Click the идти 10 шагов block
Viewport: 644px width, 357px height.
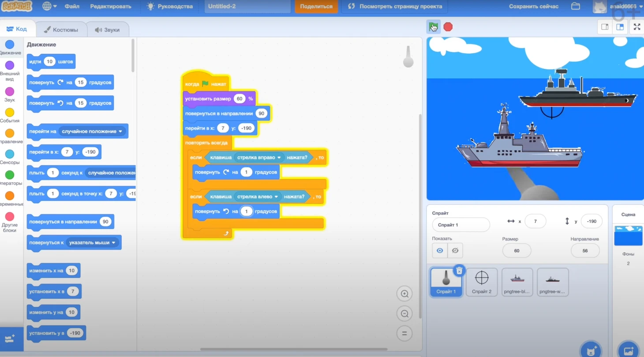pos(51,62)
